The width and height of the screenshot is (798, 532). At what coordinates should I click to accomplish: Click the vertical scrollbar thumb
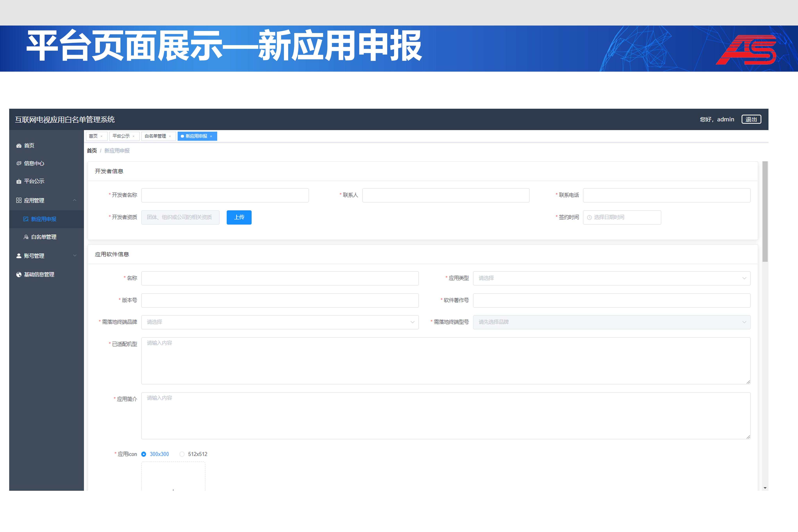(765, 212)
